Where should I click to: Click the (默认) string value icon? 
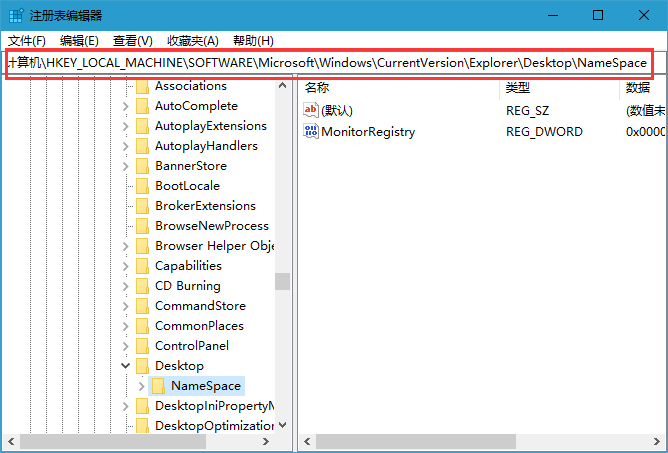tap(311, 110)
